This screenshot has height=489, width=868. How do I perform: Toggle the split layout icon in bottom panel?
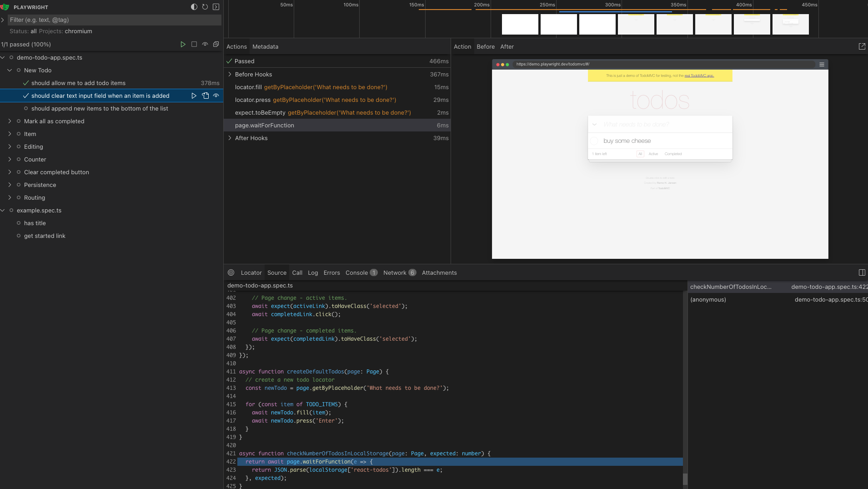pos(862,272)
